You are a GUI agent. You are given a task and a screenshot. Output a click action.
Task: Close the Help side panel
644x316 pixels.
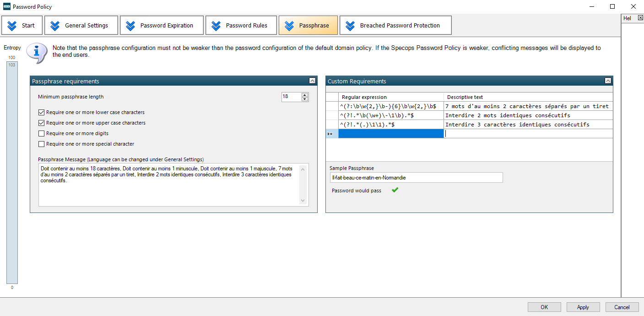[640, 18]
